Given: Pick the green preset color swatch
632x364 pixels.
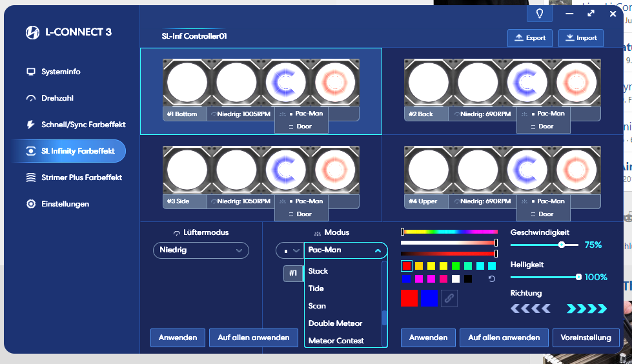Looking at the screenshot, I should pyautogui.click(x=456, y=266).
